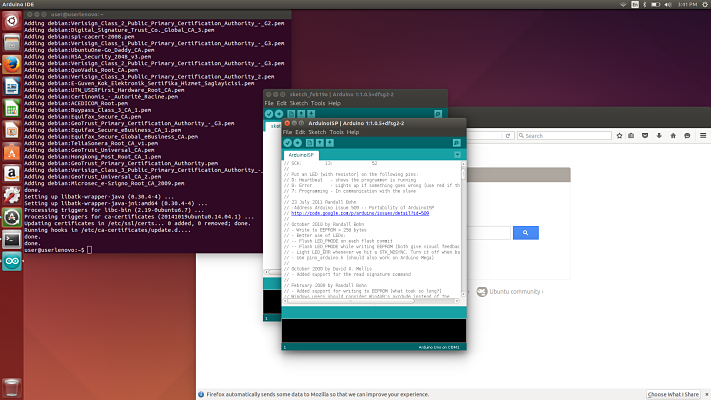Open LibreOffice Calc from launcher
This screenshot has height=400, width=711.
click(x=12, y=108)
